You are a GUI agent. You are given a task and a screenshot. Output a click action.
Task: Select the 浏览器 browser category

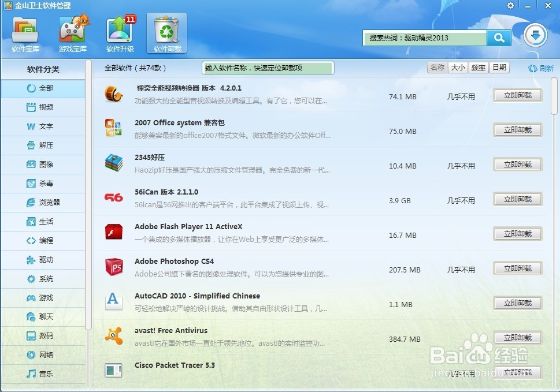click(43, 202)
